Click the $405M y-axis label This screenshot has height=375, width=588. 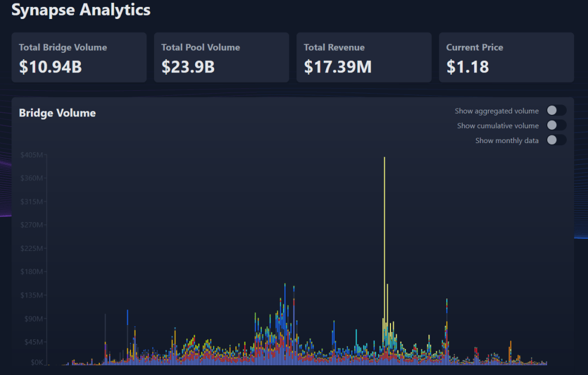tap(32, 155)
